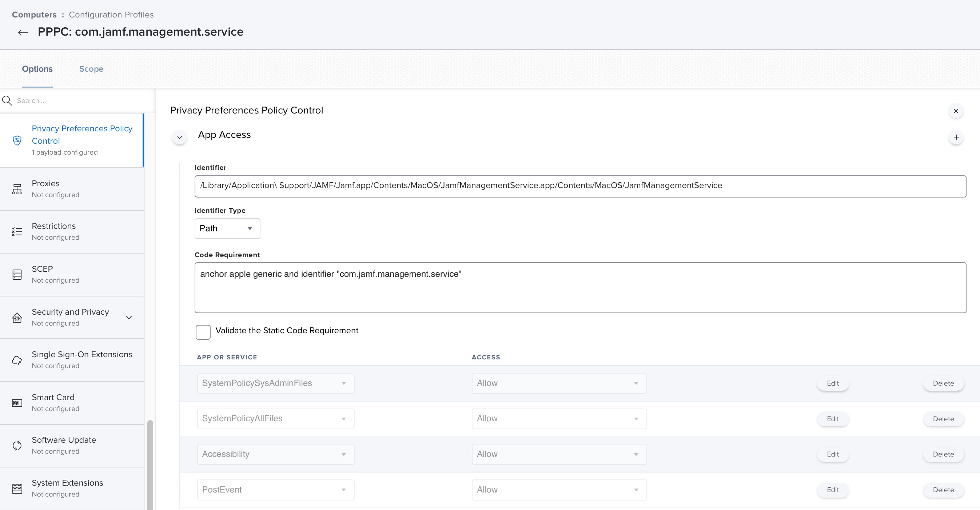Click the Configuration Profiles breadcrumb

coord(111,15)
